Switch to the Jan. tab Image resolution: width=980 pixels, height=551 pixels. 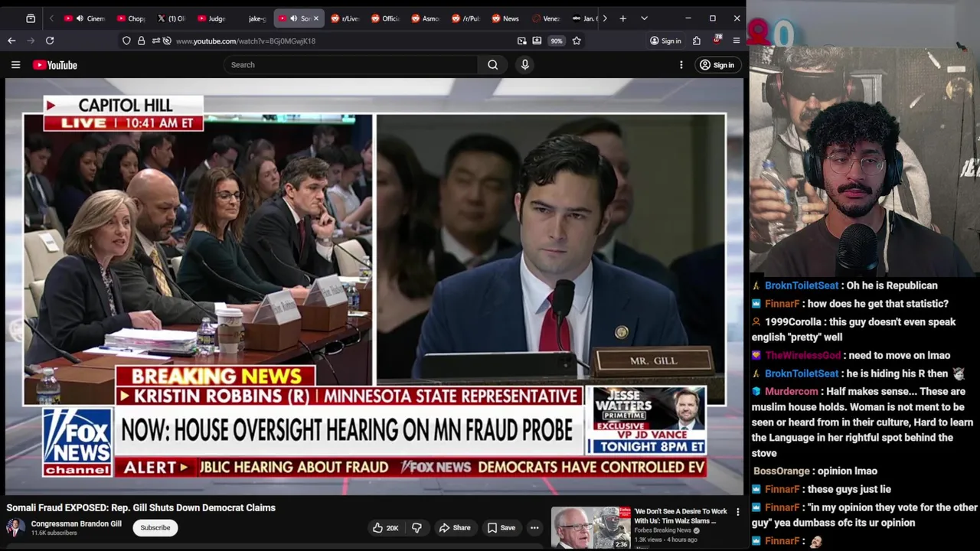pyautogui.click(x=583, y=18)
